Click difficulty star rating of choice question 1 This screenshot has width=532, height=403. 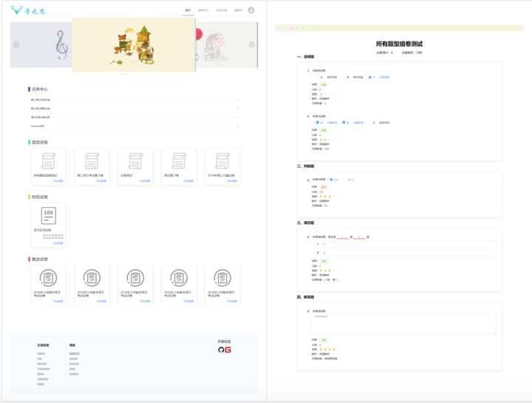tap(329, 94)
